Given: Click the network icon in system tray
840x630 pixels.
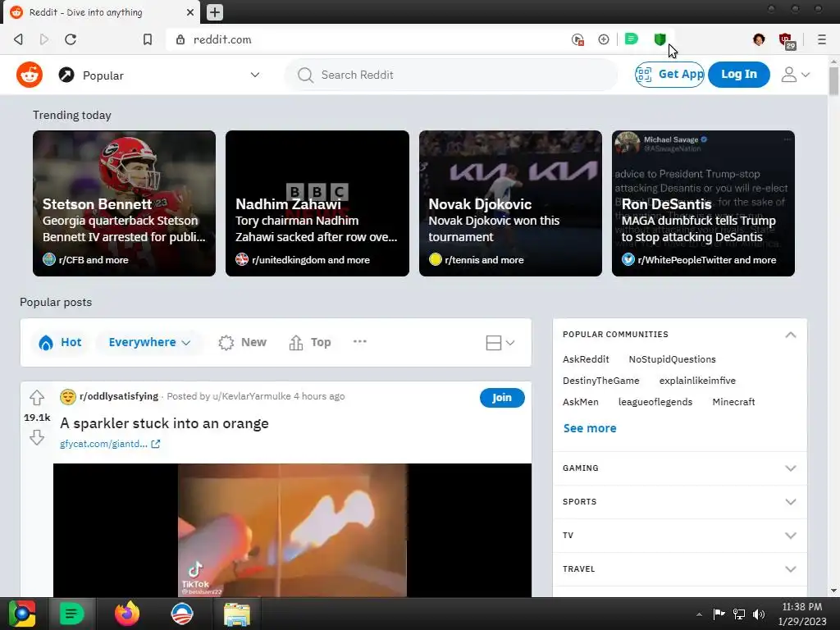Looking at the screenshot, I should (x=739, y=614).
